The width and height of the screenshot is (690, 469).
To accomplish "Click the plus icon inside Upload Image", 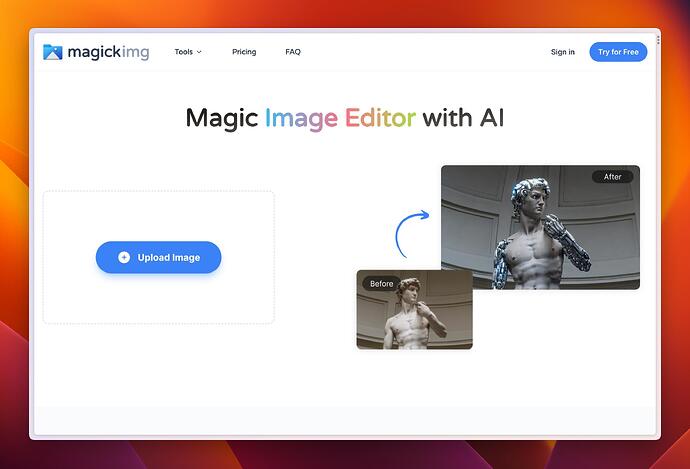I will [124, 257].
